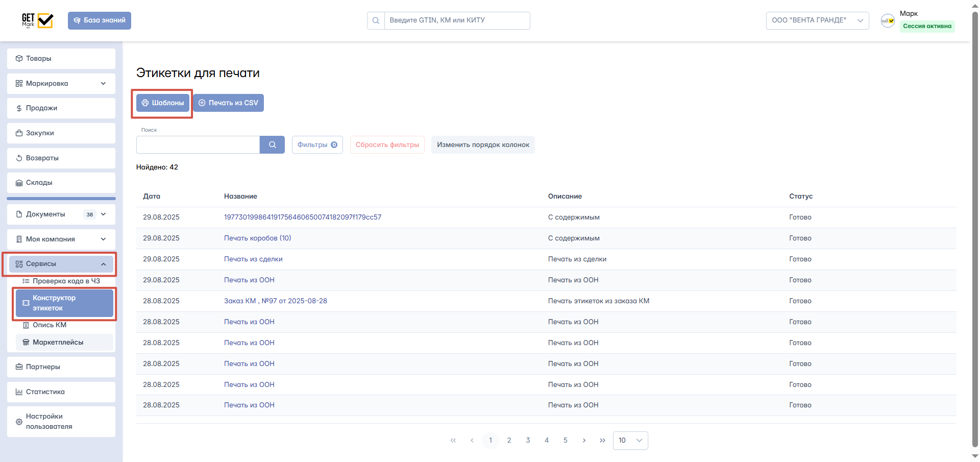Expand the Маркировка menu
Screen dimensions: 980x462
(x=61, y=84)
